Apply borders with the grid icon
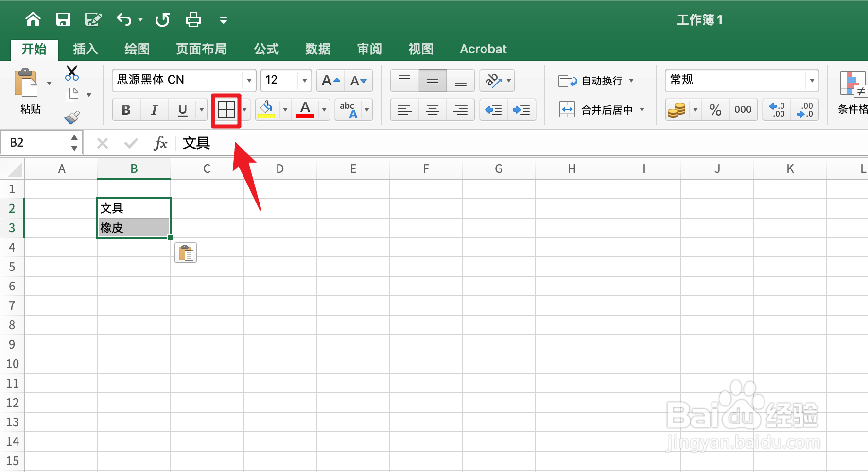Viewport: 868px width, 472px height. pos(226,110)
